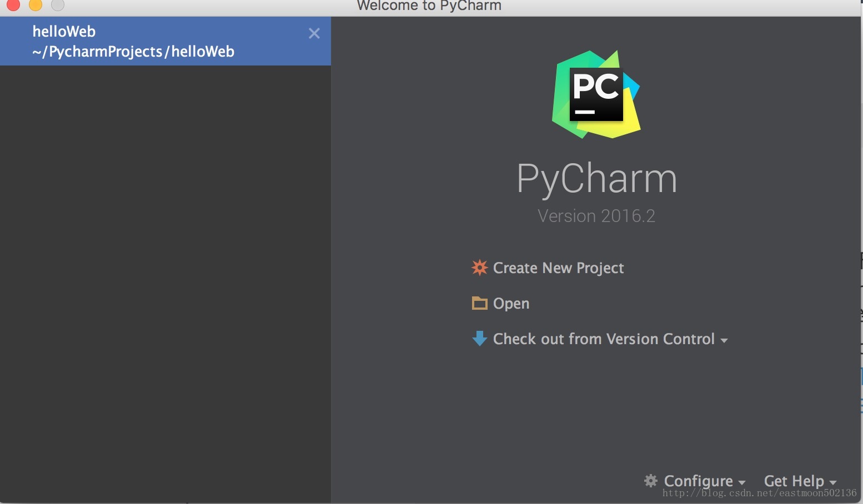Click the blue checkout arrow icon
This screenshot has width=863, height=504.
(x=479, y=339)
